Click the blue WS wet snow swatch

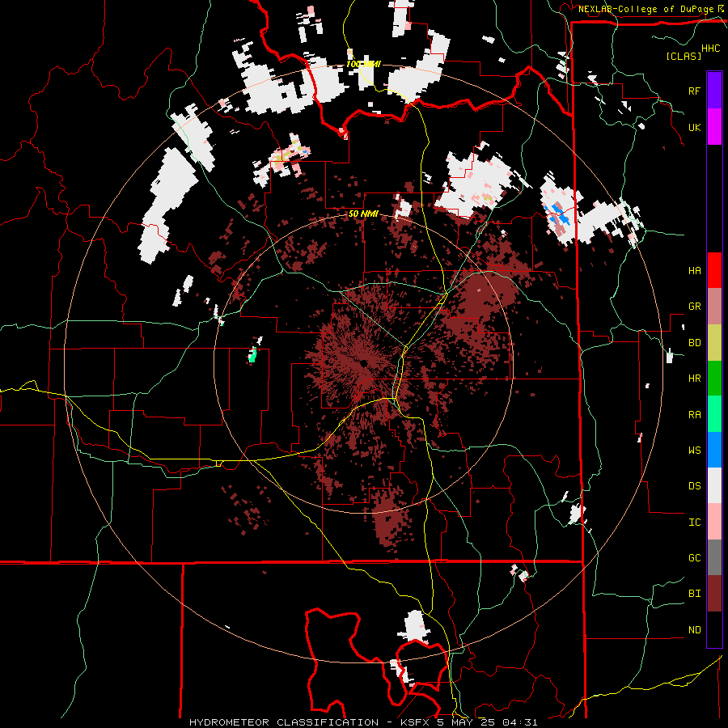coord(714,450)
